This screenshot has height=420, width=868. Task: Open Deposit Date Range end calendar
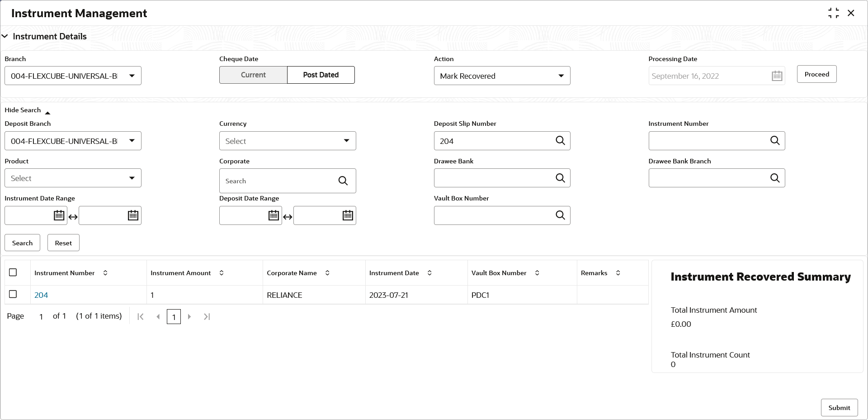tap(348, 215)
